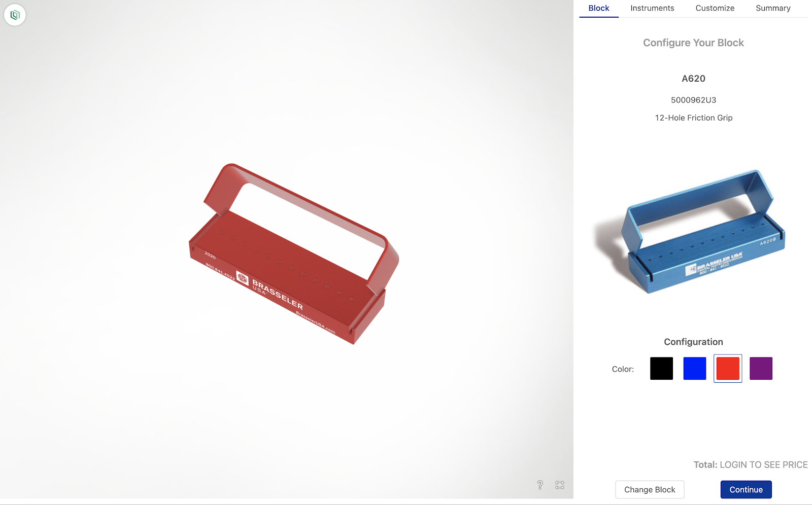
Task: Click the green logo icon at top-left
Action: (15, 15)
